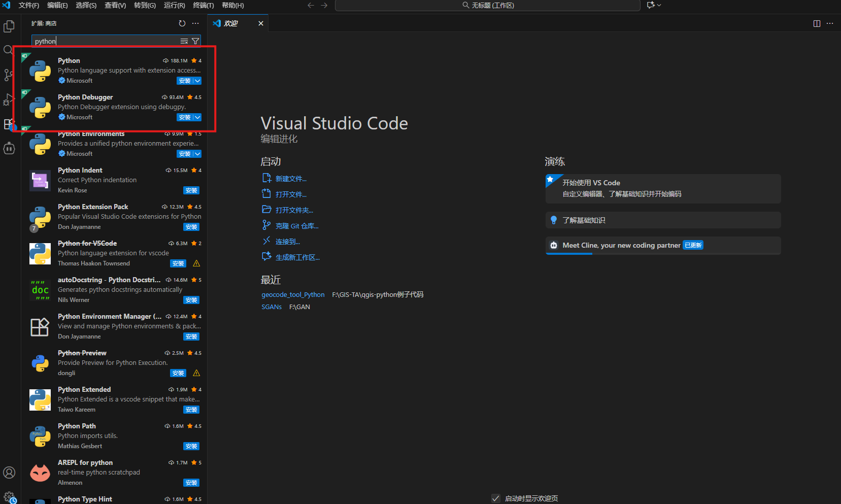Expand install options for Python Debugger

[197, 117]
